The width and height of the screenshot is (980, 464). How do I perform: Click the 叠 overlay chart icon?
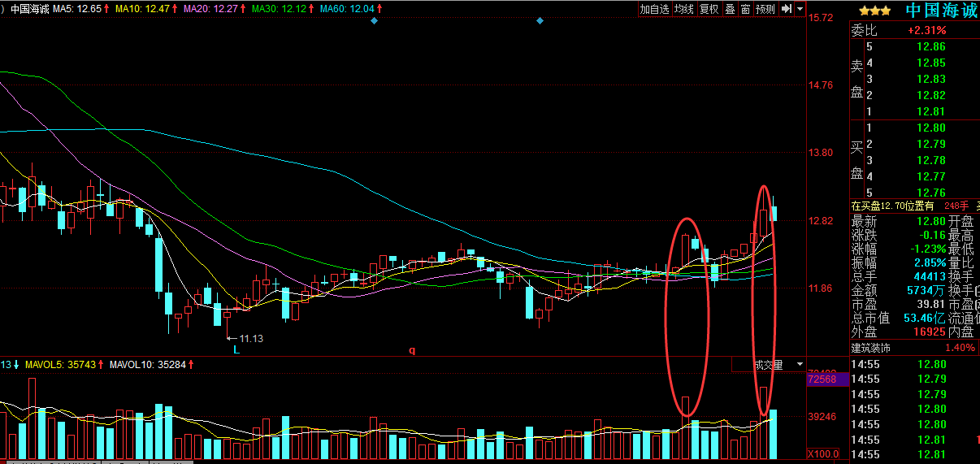pos(730,9)
